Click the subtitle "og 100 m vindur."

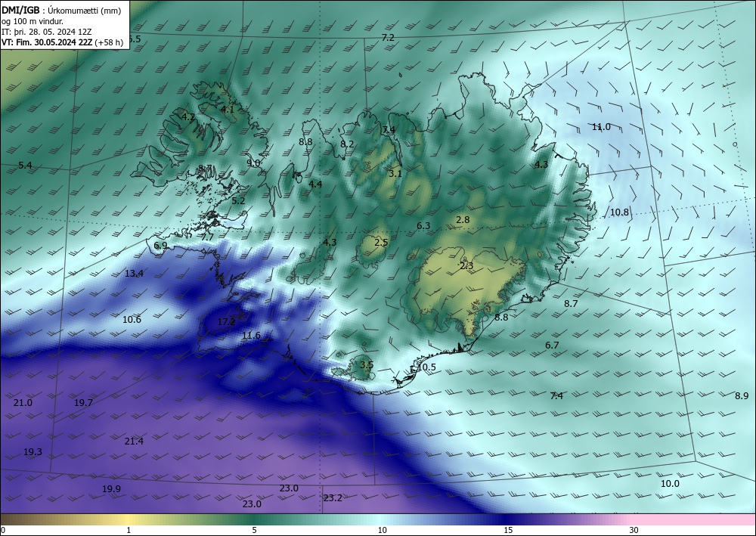33,21
